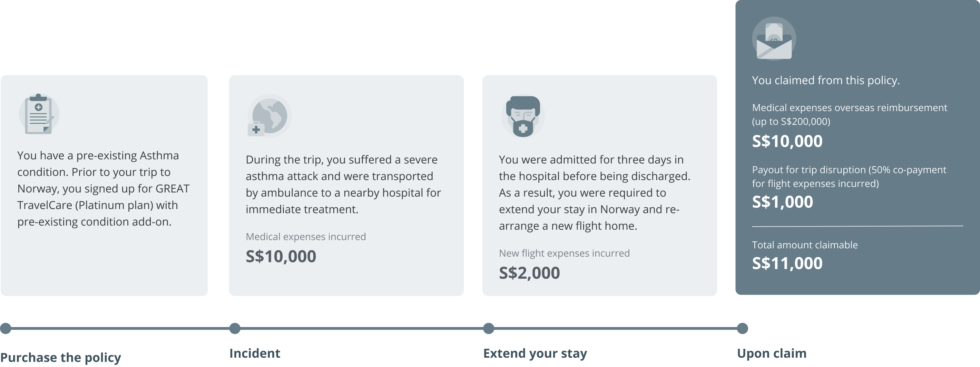Click the severe asthma attack description text
This screenshot has width=980, height=367.
tap(343, 184)
